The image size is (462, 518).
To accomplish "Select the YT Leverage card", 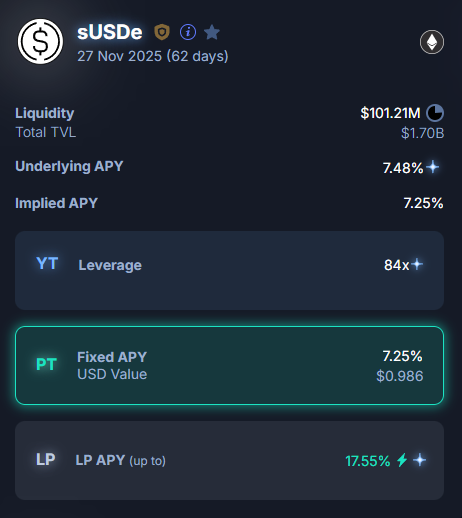I will [x=229, y=270].
